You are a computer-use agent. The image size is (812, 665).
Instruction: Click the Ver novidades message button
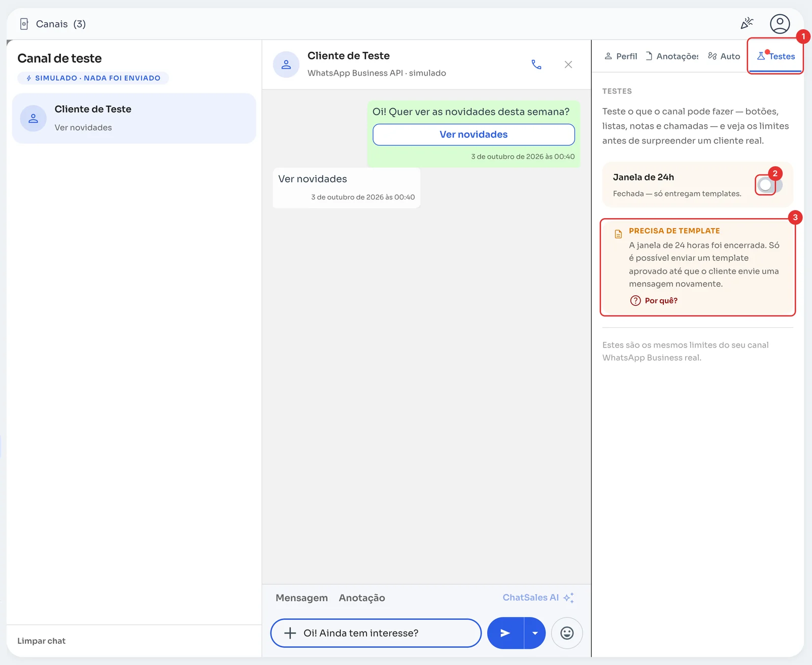(473, 134)
